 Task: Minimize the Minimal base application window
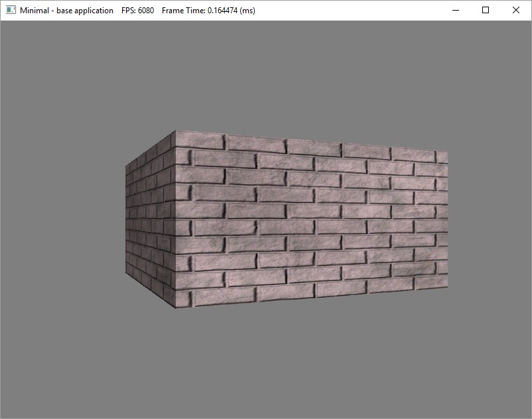pos(455,11)
